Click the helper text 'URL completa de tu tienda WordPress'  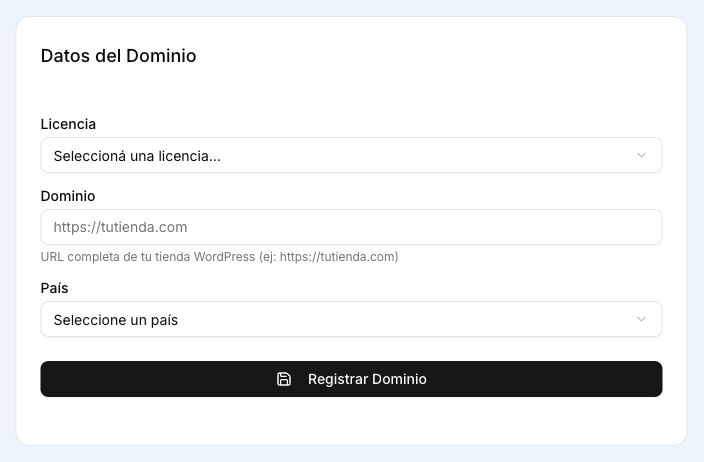pos(220,257)
